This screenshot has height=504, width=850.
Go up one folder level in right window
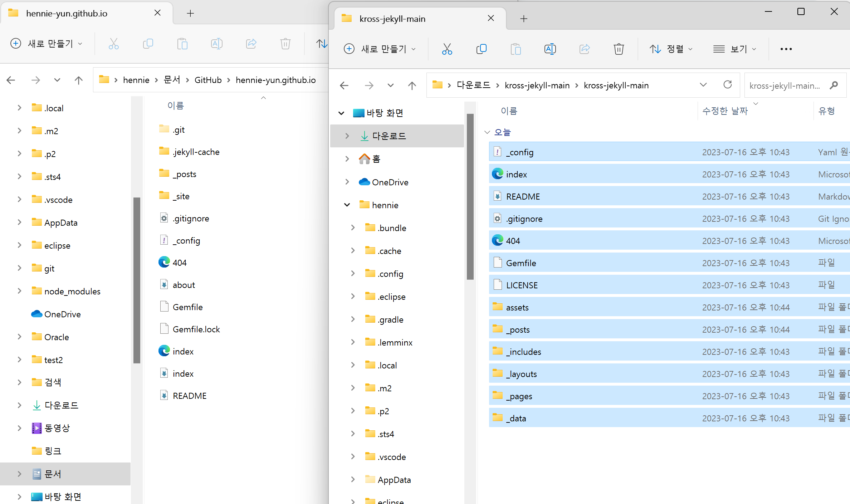tap(412, 85)
